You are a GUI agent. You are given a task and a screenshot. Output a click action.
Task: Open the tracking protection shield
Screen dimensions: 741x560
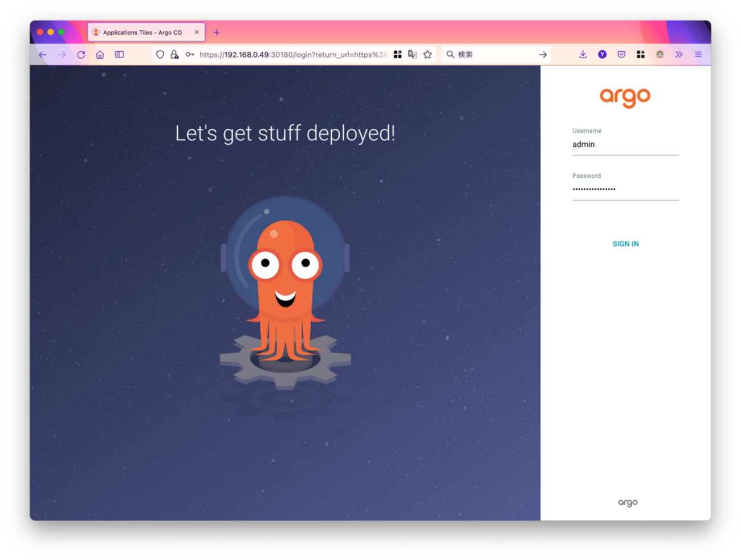click(160, 55)
